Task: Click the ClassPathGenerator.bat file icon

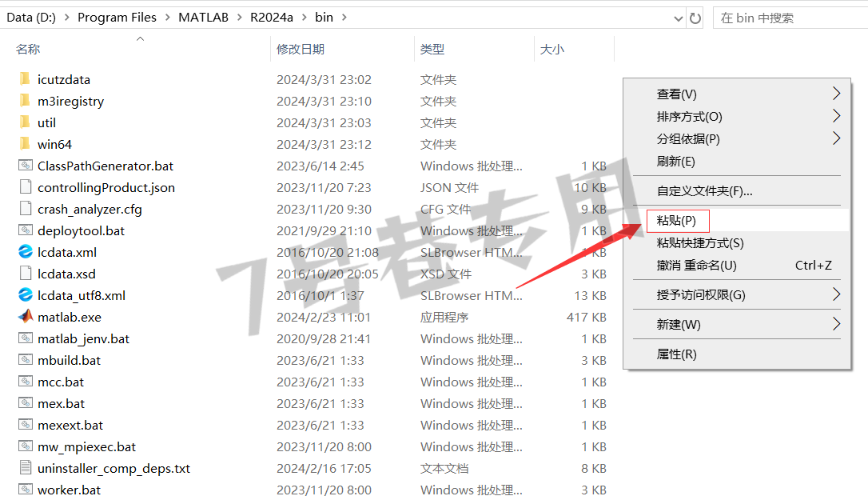Action: pyautogui.click(x=26, y=166)
